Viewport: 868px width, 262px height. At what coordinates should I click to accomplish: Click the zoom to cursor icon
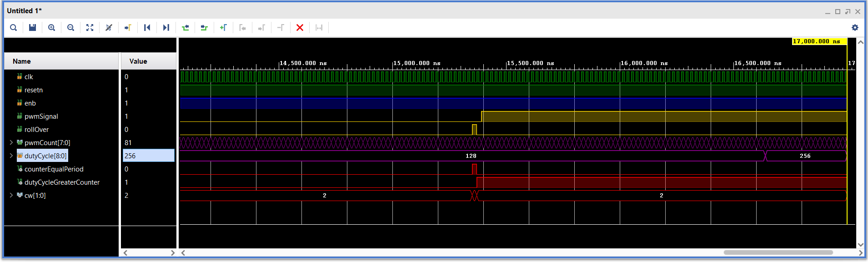click(109, 28)
